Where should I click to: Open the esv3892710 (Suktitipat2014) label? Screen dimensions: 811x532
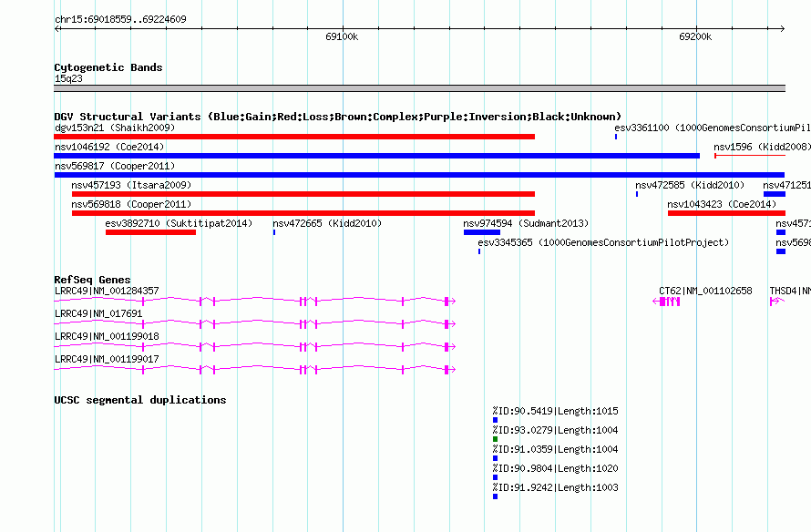179,223
